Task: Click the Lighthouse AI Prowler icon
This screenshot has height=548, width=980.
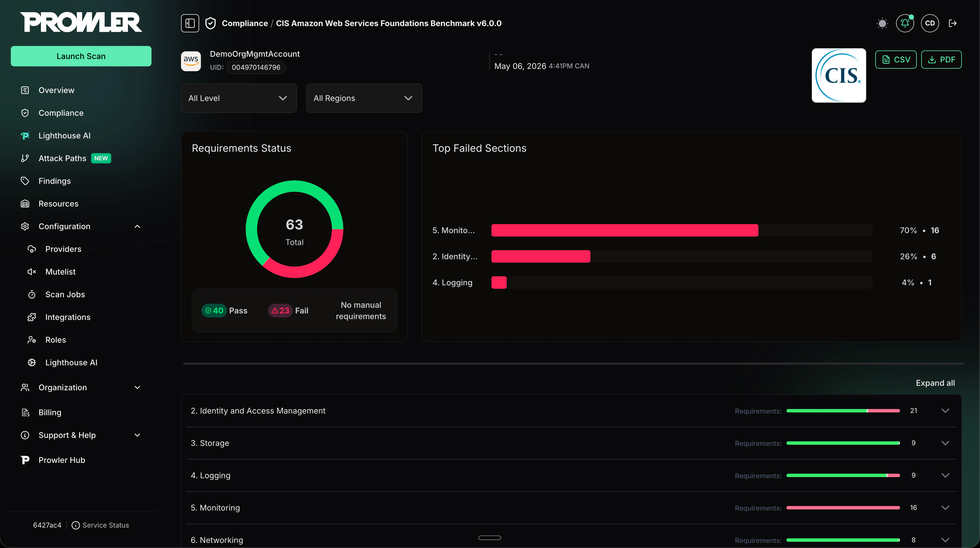Action: point(25,136)
